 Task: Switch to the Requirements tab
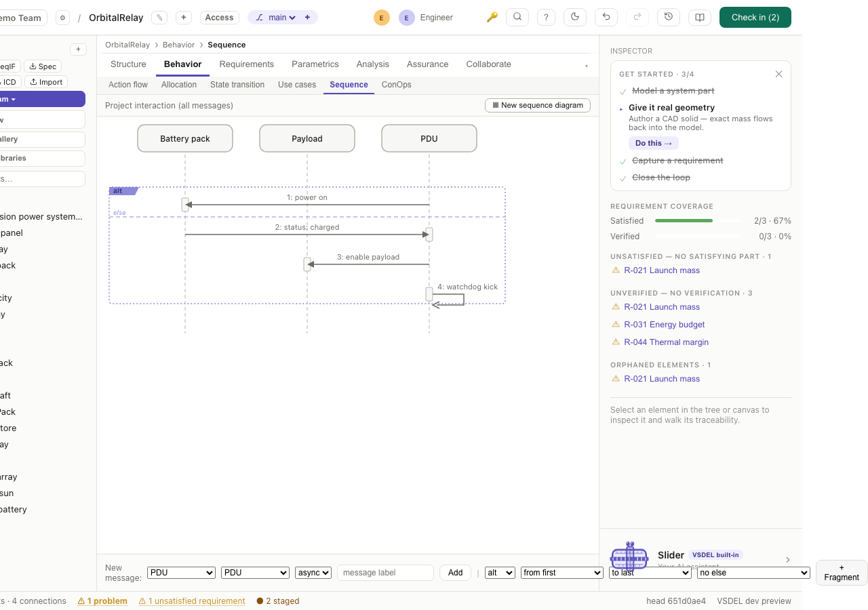[247, 64]
